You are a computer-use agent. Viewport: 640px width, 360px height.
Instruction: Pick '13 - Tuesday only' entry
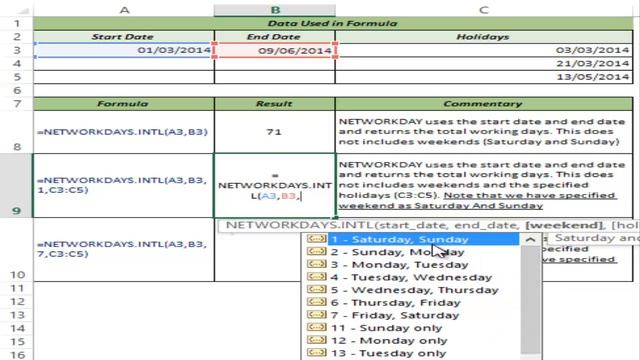pyautogui.click(x=388, y=353)
